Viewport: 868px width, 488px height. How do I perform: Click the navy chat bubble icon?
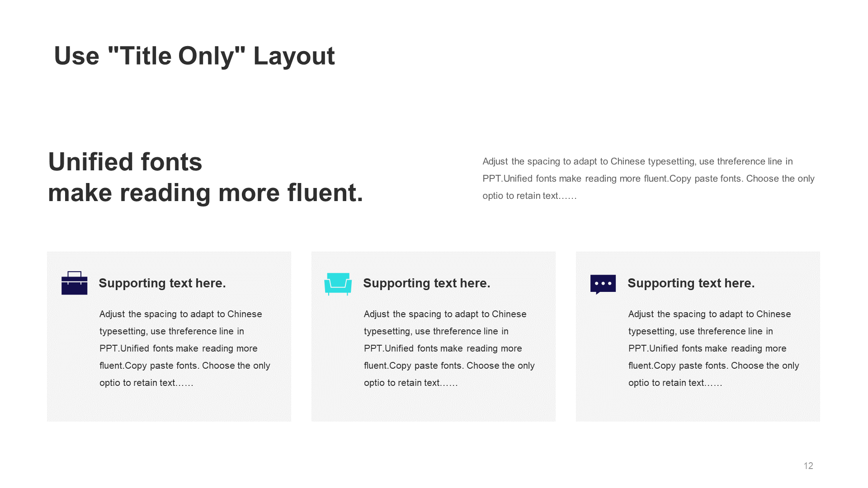tap(603, 285)
